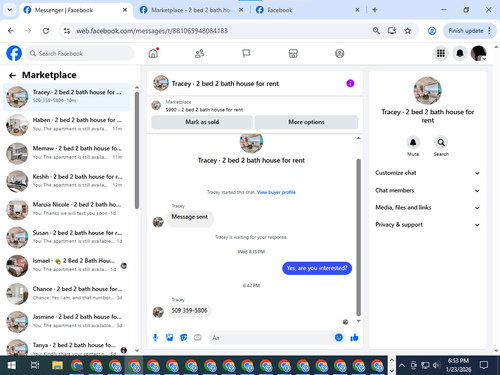Image resolution: width=500 pixels, height=375 pixels.
Task: Open a new browser tab
Action: pyautogui.click(x=375, y=10)
